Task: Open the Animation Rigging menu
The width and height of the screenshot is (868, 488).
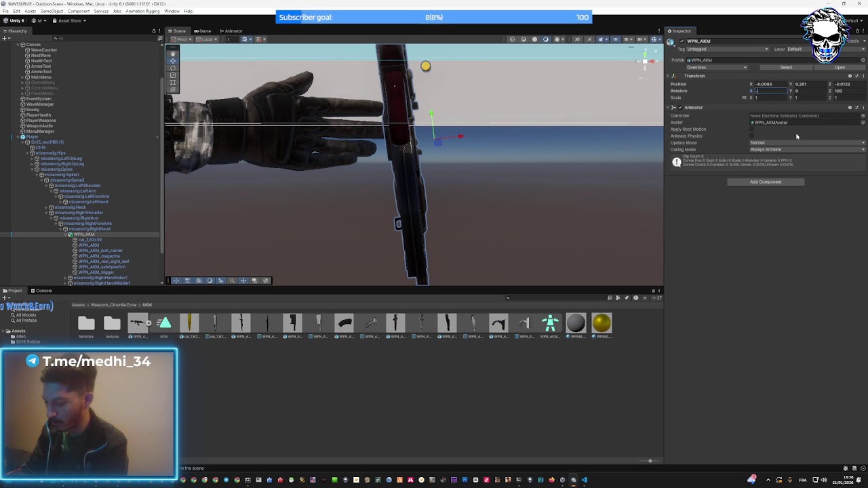Action: [x=142, y=12]
